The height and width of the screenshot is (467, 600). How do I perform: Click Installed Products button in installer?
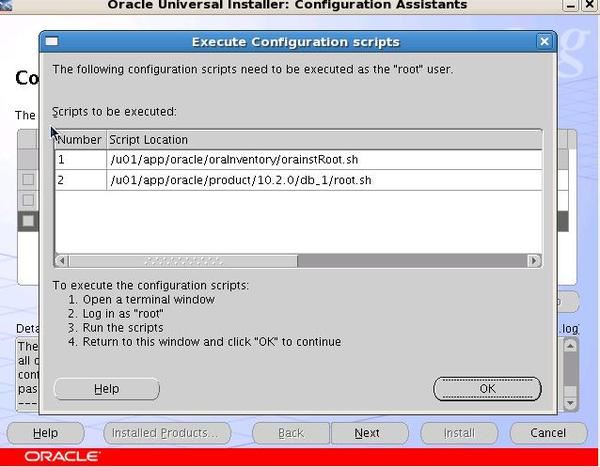pyautogui.click(x=167, y=433)
